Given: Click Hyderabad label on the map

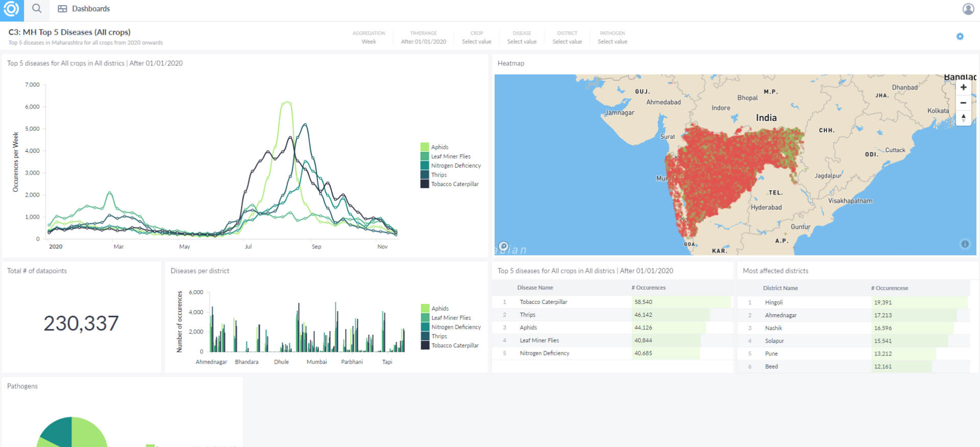Looking at the screenshot, I should click(766, 207).
